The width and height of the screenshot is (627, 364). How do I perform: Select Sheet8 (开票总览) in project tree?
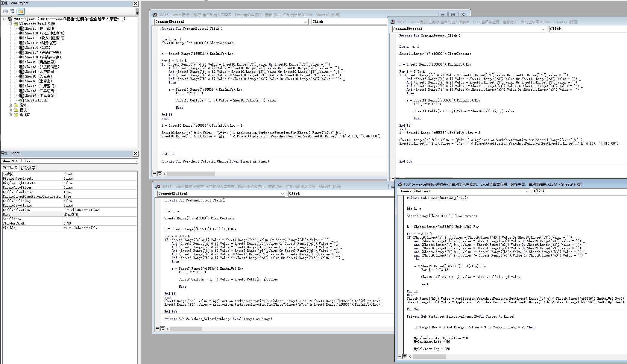pyautogui.click(x=40, y=91)
